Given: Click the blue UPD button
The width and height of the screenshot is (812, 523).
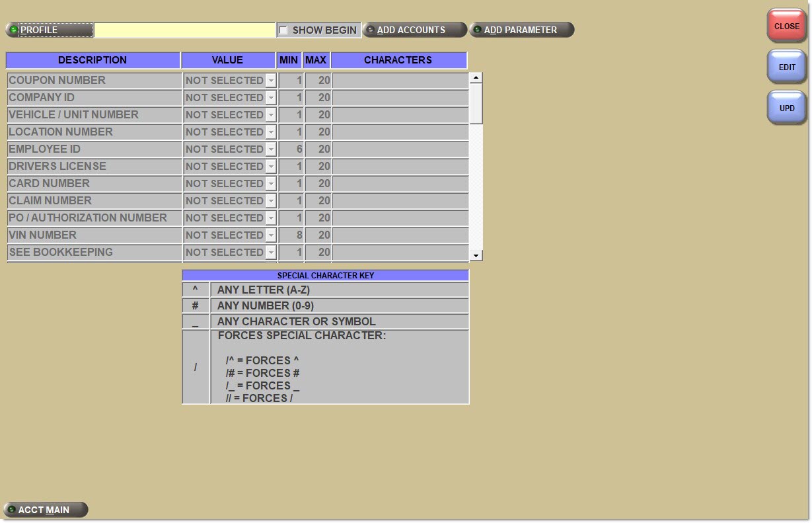Looking at the screenshot, I should 786,108.
